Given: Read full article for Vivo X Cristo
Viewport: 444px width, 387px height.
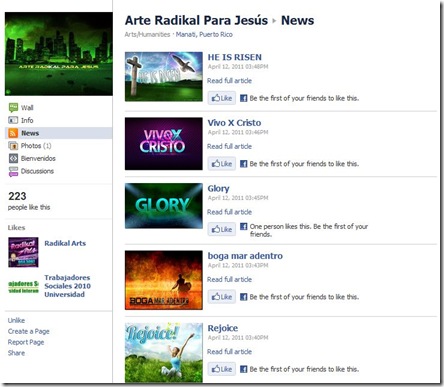Looking at the screenshot, I should 229,146.
